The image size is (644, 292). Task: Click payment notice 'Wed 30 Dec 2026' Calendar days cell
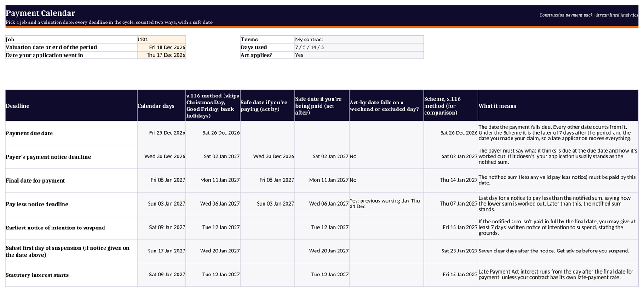coord(161,156)
